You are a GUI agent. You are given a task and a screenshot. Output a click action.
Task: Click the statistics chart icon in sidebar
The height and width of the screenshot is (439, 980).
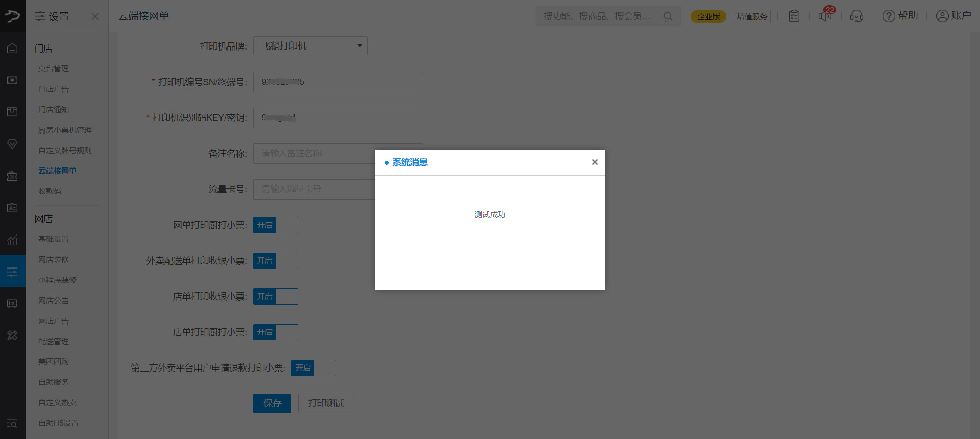coord(12,239)
